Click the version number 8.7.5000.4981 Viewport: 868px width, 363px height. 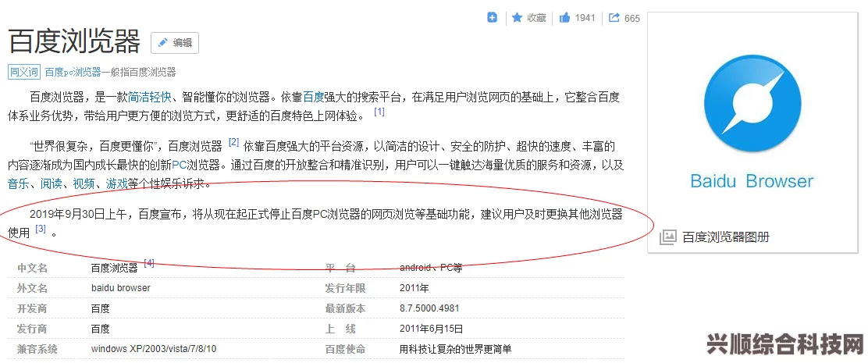click(429, 309)
